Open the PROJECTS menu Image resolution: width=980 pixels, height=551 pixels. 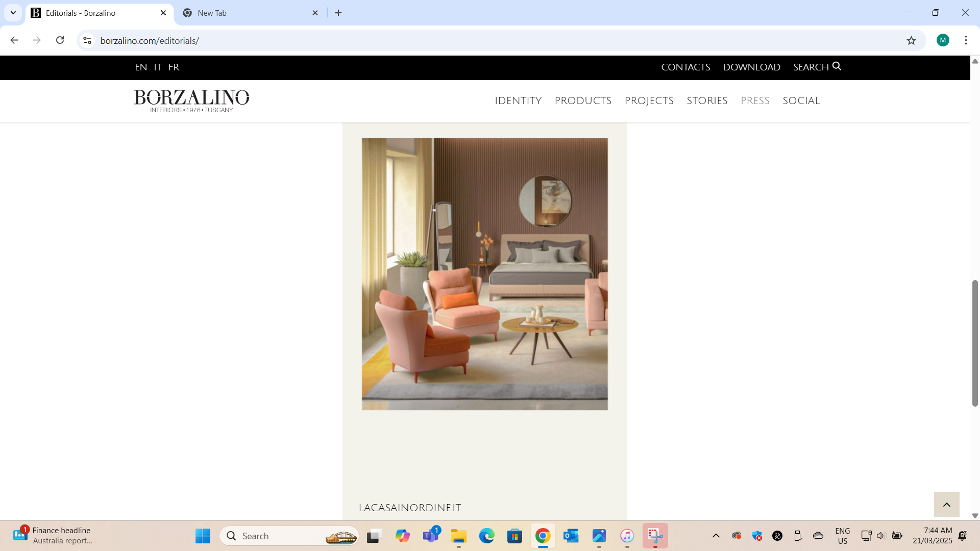click(x=649, y=101)
